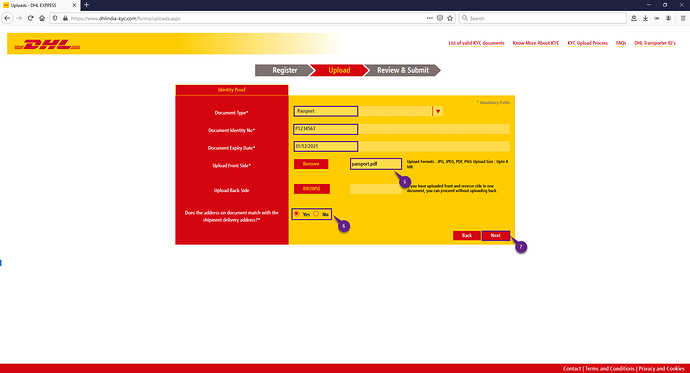690x373 pixels.
Task: Click the DHL logo
Action: tap(47, 44)
